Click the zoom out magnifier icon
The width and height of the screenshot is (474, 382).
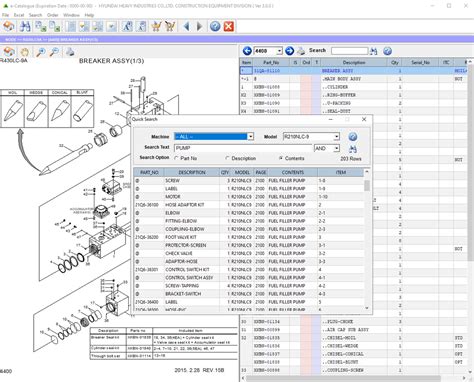(x=54, y=52)
